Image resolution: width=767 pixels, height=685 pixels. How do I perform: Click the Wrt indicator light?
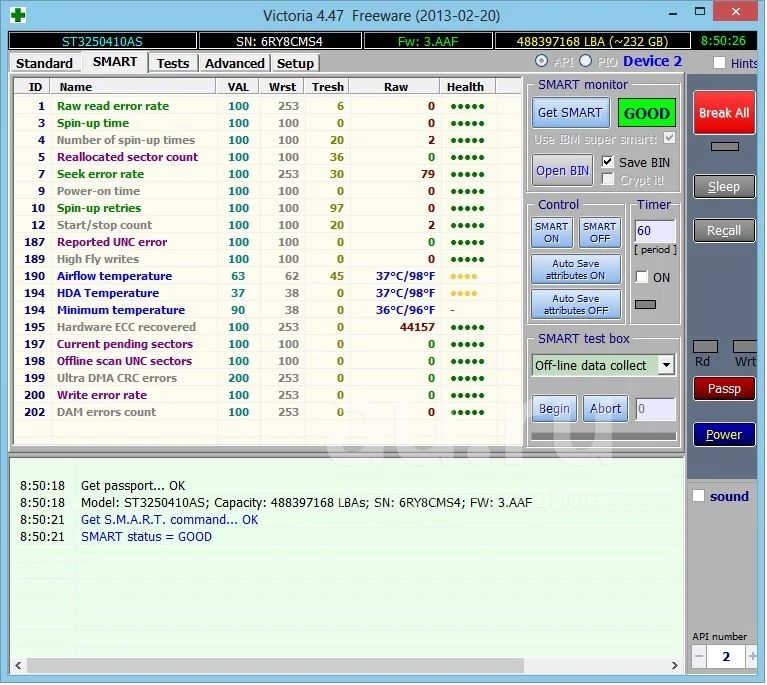pyautogui.click(x=744, y=346)
